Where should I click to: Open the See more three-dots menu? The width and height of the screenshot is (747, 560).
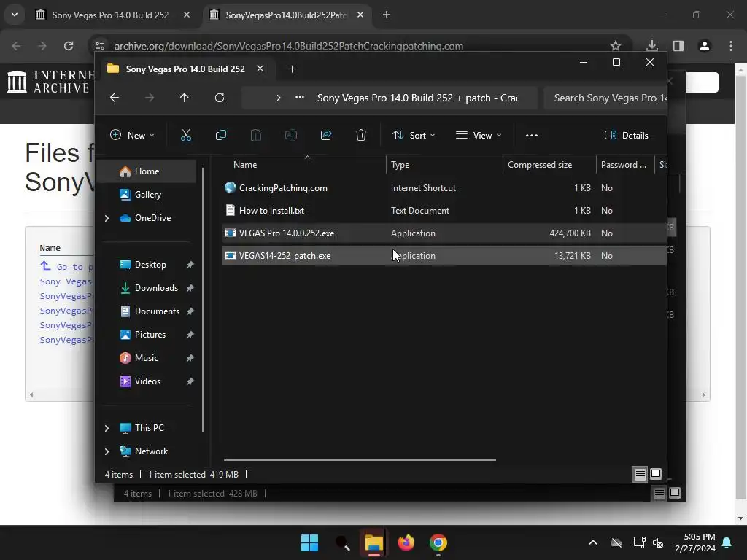[x=532, y=135]
